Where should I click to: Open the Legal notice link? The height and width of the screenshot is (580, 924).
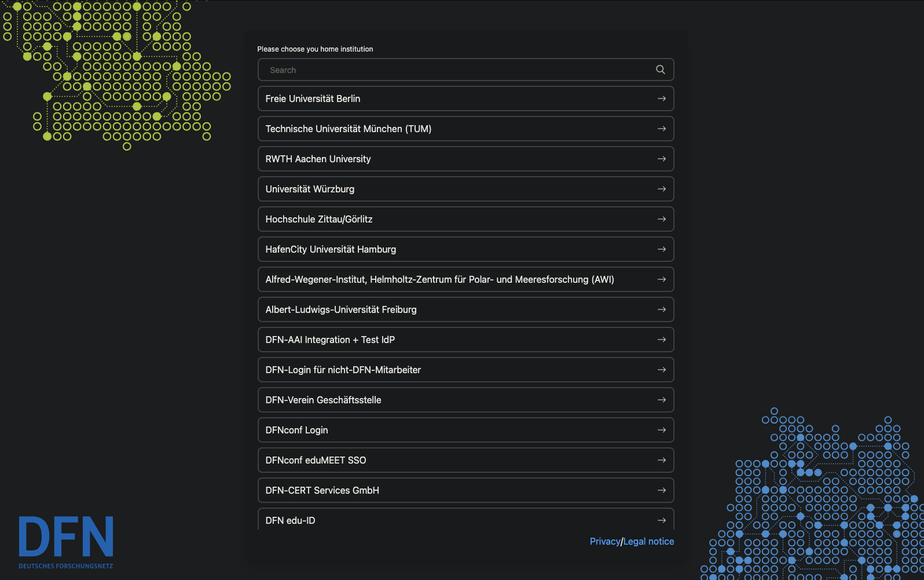coord(648,541)
